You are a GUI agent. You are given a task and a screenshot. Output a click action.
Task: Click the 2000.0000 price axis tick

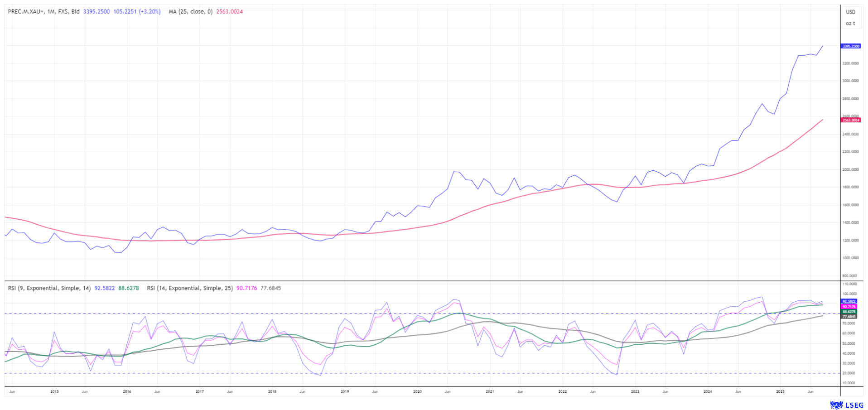tap(850, 169)
